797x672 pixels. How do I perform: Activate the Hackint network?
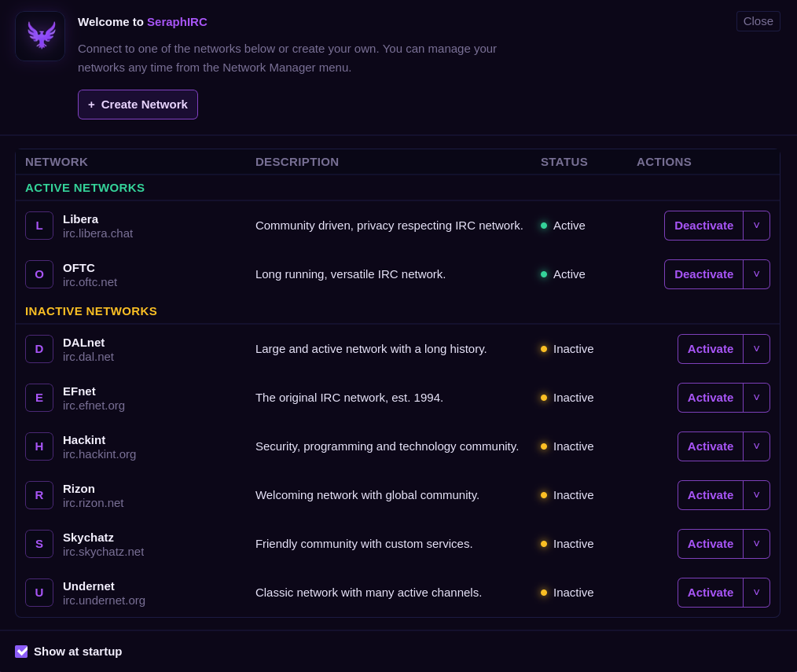710,446
